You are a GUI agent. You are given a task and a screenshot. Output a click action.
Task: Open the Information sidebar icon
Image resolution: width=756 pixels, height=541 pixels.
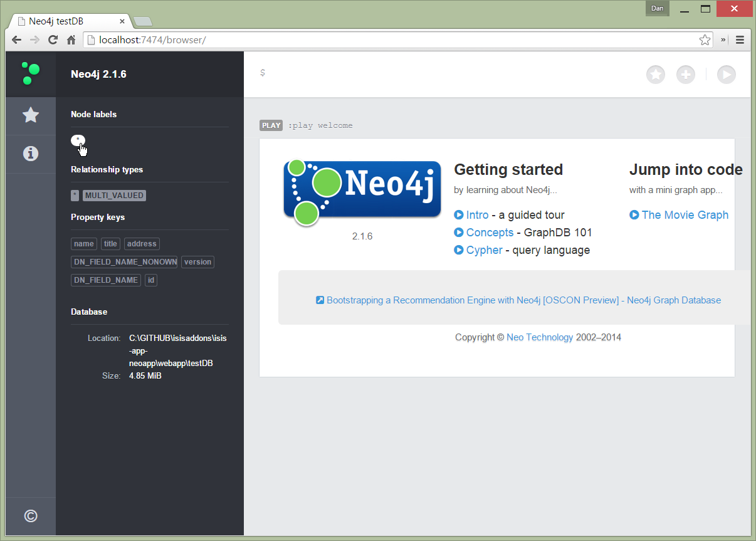(31, 154)
